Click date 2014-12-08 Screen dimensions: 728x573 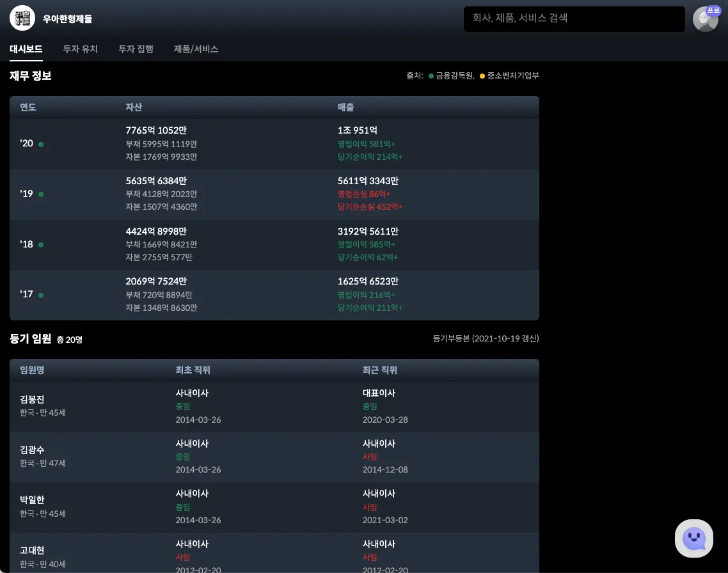[x=385, y=469]
